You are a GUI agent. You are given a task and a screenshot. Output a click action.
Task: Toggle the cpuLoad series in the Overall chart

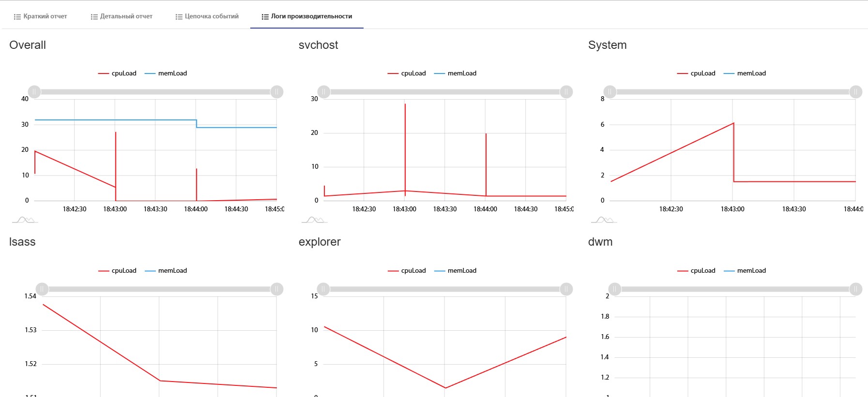pyautogui.click(x=118, y=74)
